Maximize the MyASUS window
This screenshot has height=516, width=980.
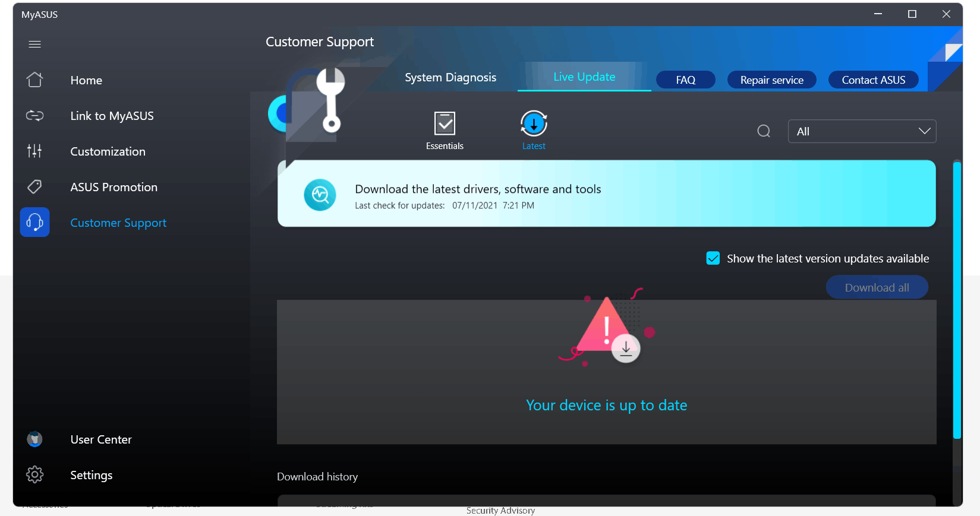tap(912, 14)
